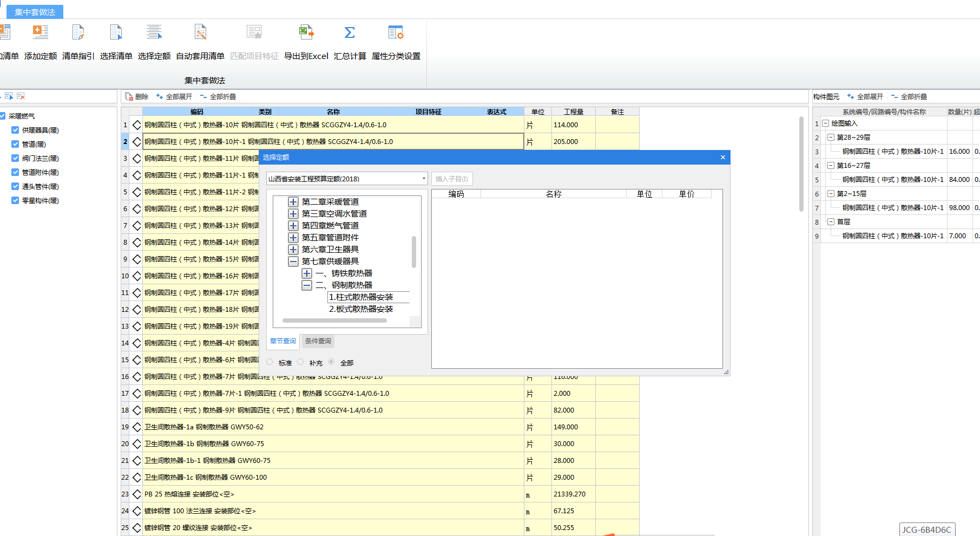
Task: Expand 第二章采暖管道 node
Action: pyautogui.click(x=293, y=202)
